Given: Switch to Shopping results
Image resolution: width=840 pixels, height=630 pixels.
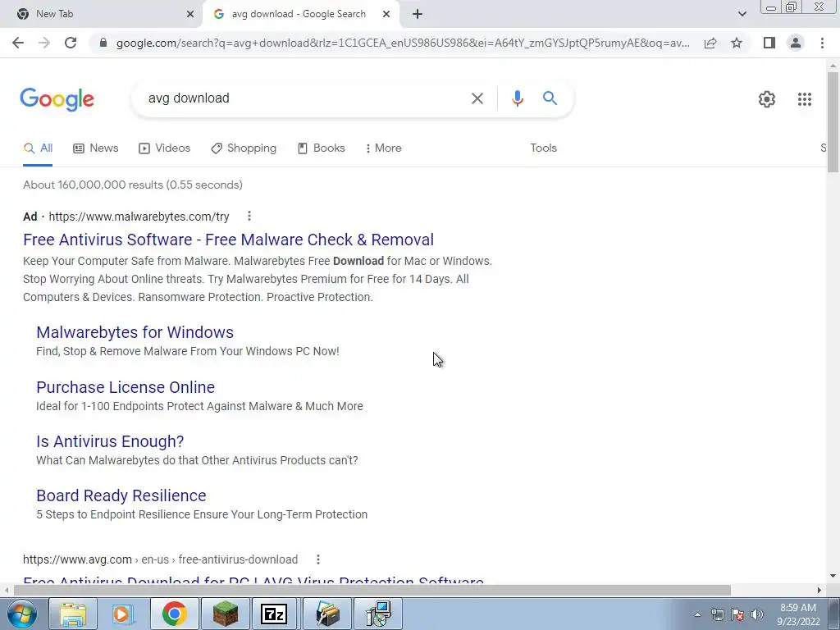Looking at the screenshot, I should tap(244, 148).
